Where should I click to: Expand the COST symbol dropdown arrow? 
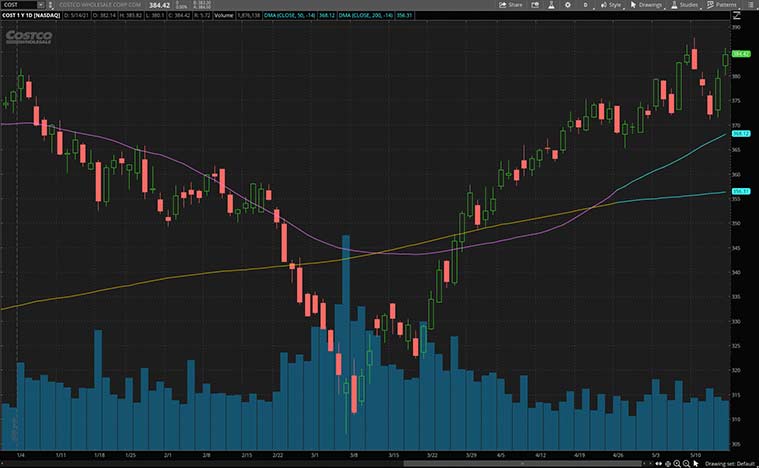(x=41, y=5)
